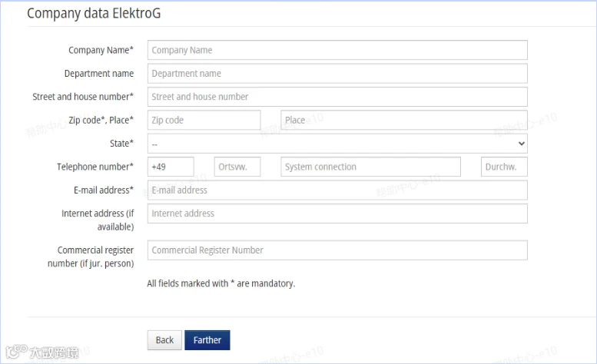Image resolution: width=597 pixels, height=364 pixels.
Task: Click the 'Company data ElektroG' heading
Action: click(94, 13)
